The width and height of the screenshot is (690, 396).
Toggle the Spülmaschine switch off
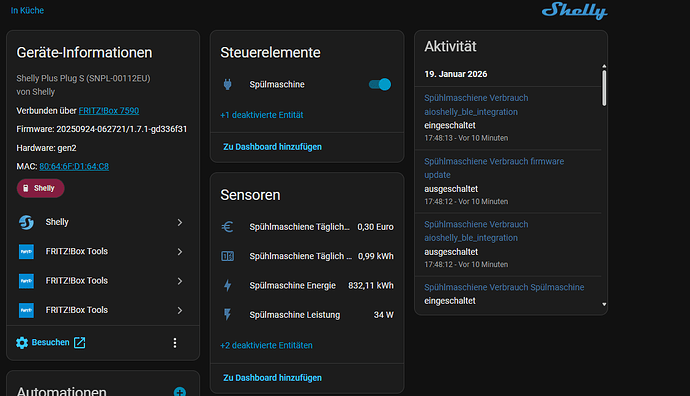point(380,84)
